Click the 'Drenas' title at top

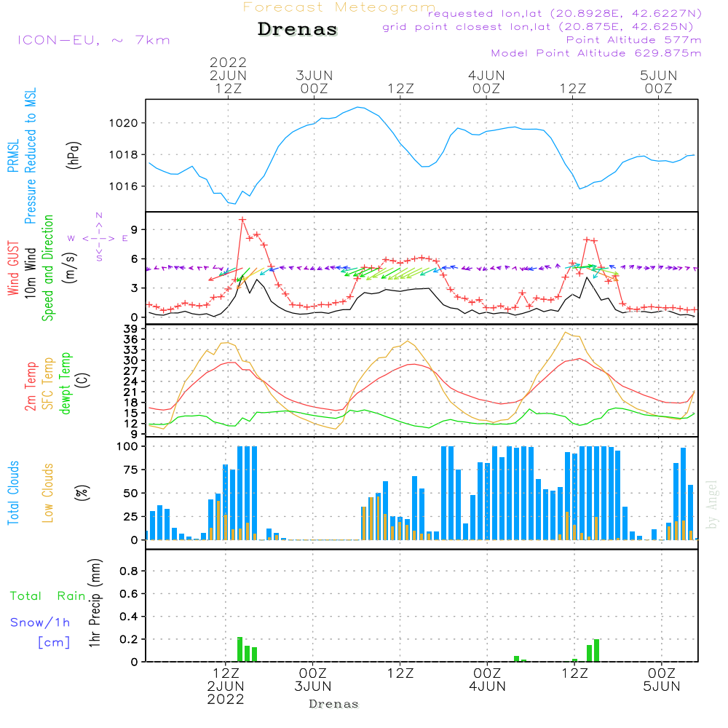(298, 29)
